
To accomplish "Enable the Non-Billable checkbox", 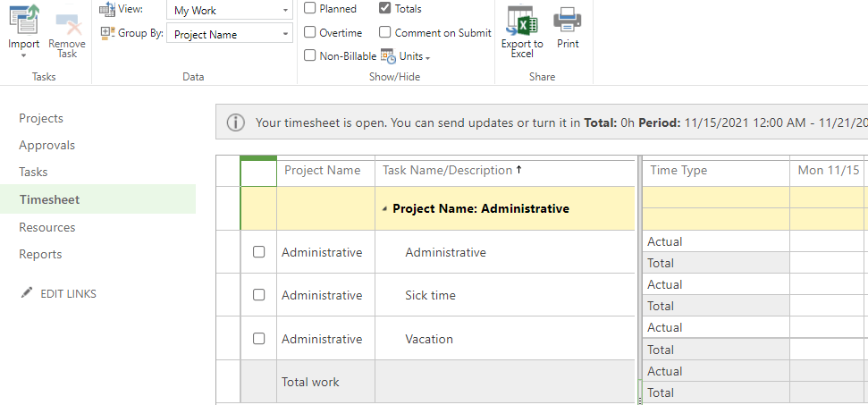I will coord(310,55).
